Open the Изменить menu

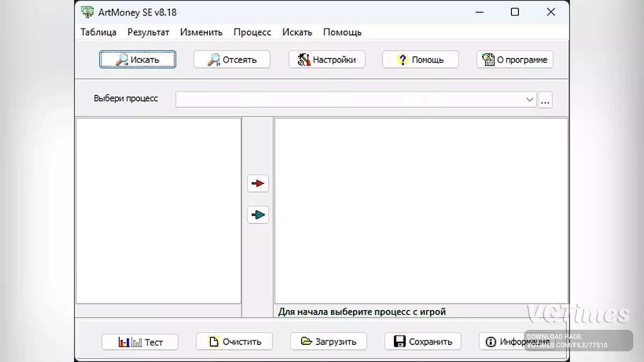(x=201, y=32)
